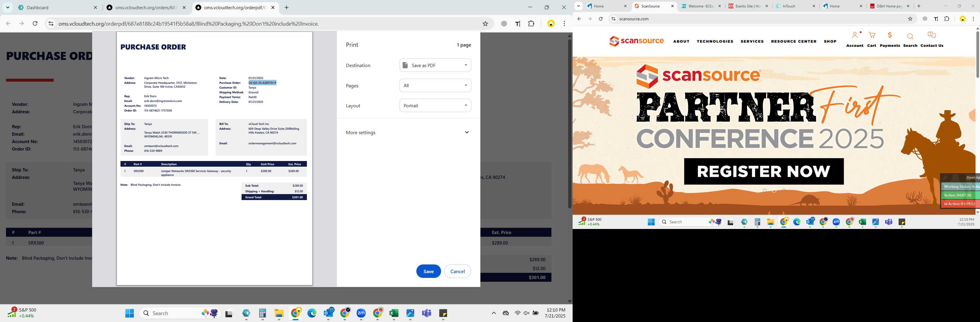This screenshot has width=980, height=322.
Task: Reload the oms.vcloudtech.org order PDF page
Action: 35,24
